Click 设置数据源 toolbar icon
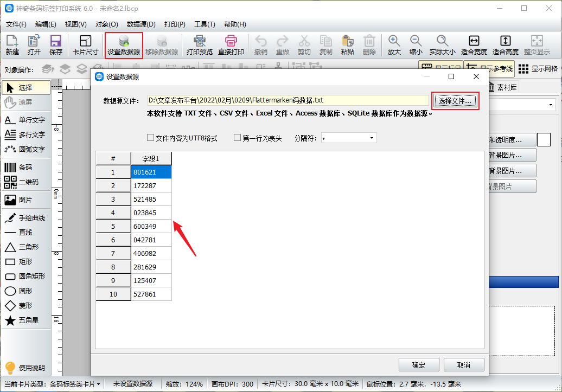The image size is (562, 392). click(x=124, y=45)
